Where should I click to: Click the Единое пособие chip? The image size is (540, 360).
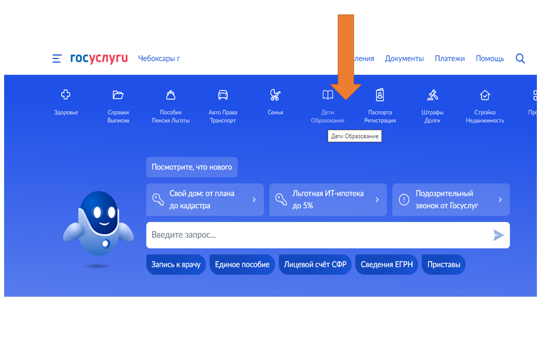pos(242,265)
